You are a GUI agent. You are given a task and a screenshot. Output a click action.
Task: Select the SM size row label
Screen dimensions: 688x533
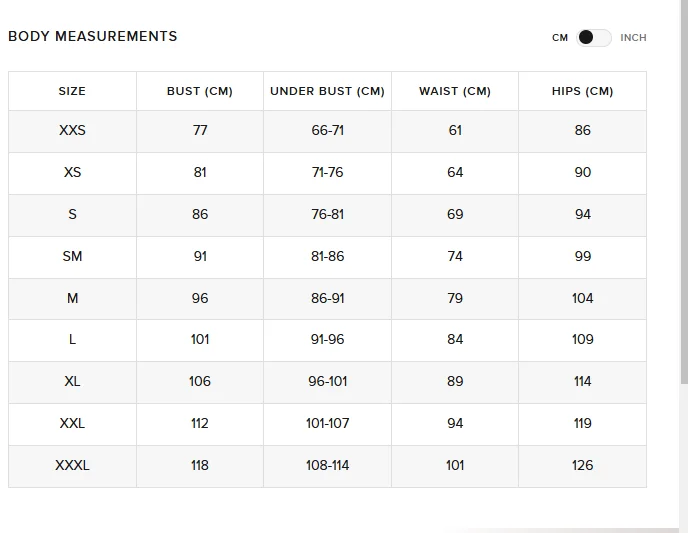[72, 256]
